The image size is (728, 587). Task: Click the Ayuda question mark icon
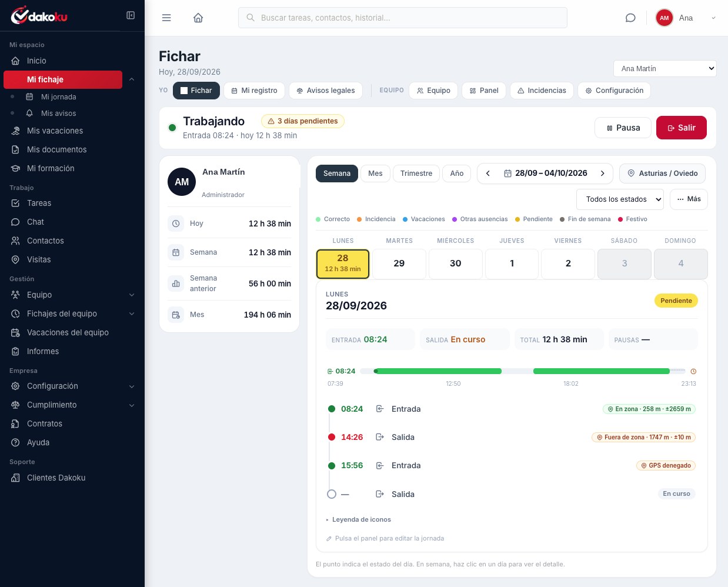click(x=16, y=442)
